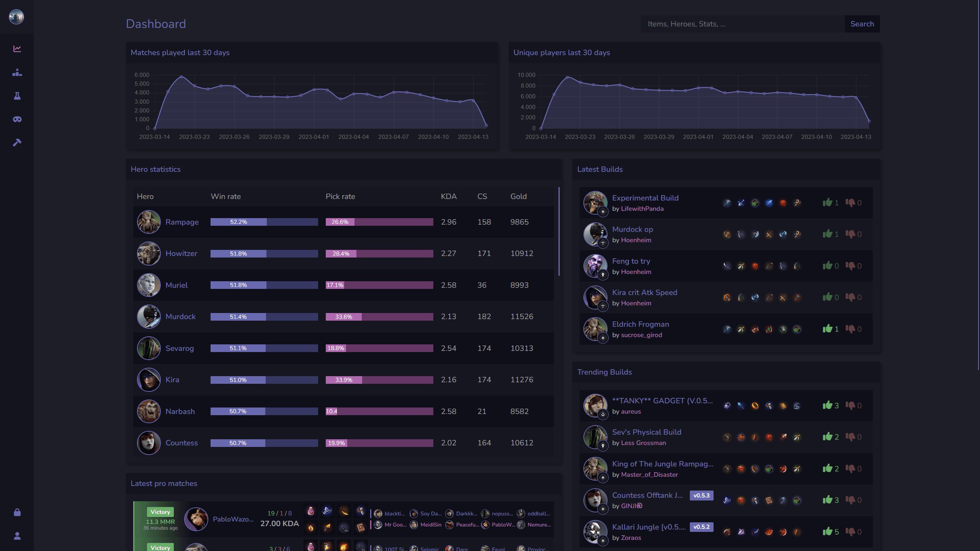Click the lock icon in sidebar
This screenshot has width=980, height=551.
click(17, 512)
